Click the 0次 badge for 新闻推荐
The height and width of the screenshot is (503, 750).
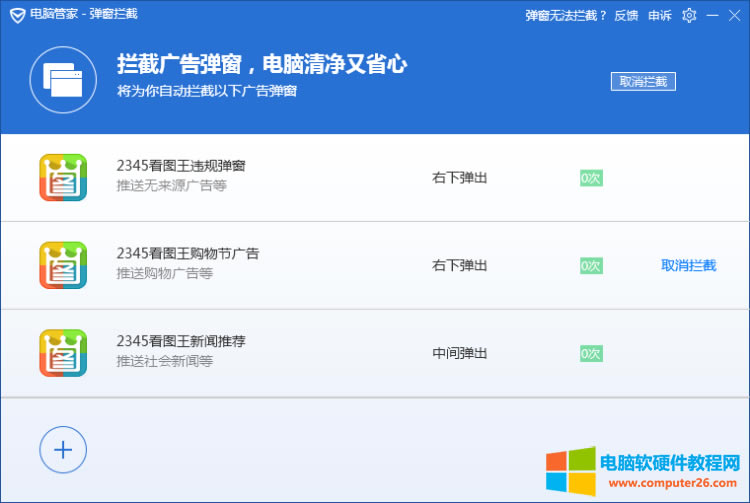(x=591, y=354)
